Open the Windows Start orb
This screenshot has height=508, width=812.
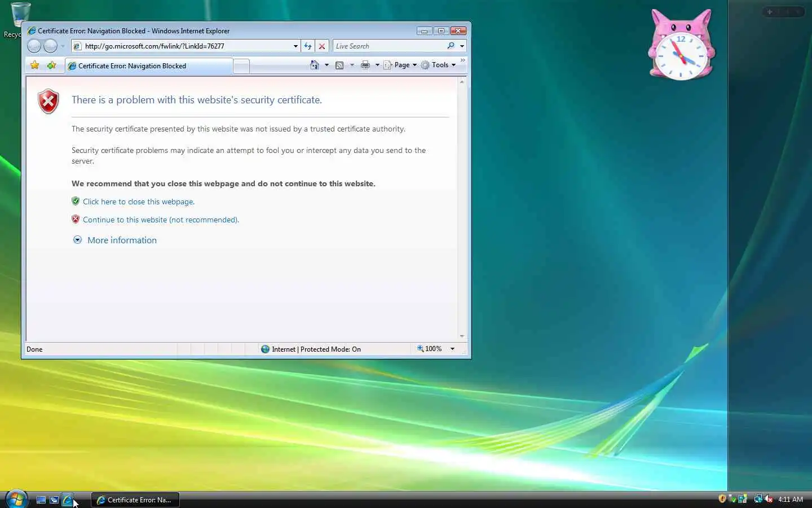point(16,500)
